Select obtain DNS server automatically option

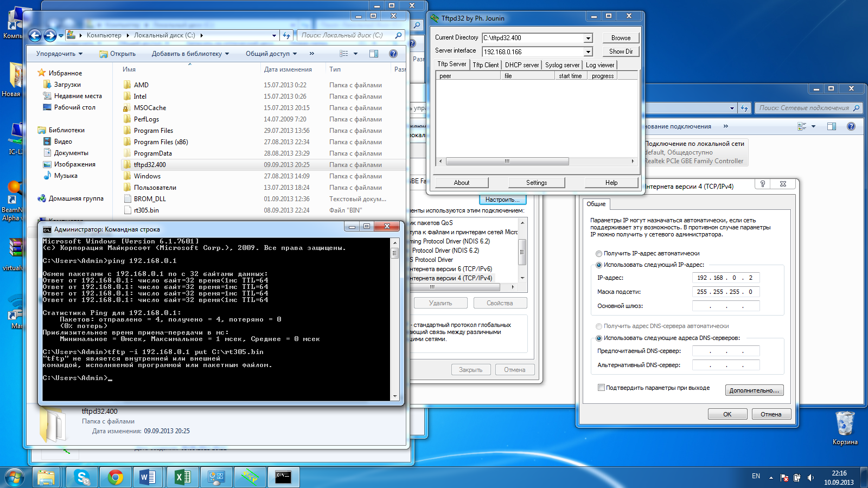click(x=599, y=326)
